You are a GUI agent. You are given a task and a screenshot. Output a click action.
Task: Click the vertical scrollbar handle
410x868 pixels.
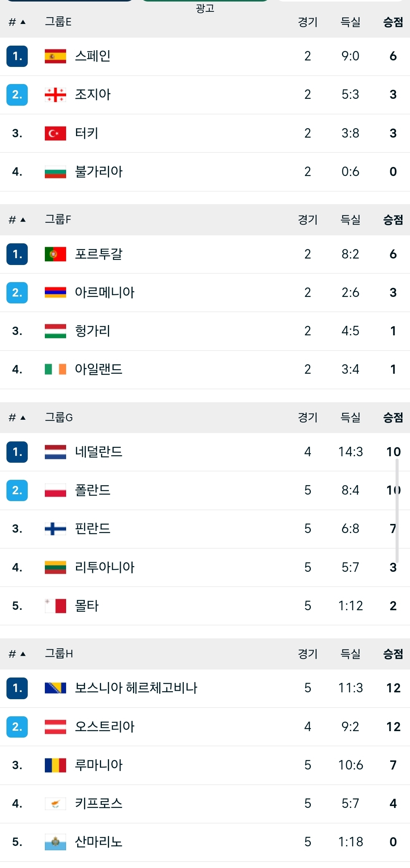coord(397,509)
